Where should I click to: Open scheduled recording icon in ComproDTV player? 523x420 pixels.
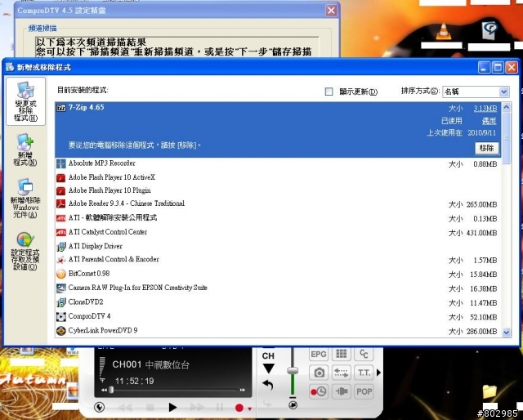319,391
